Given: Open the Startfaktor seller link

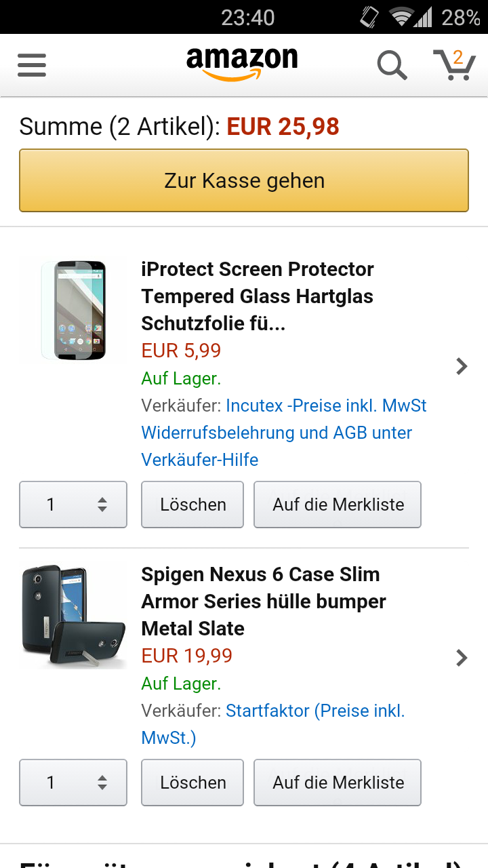Looking at the screenshot, I should pyautogui.click(x=268, y=711).
